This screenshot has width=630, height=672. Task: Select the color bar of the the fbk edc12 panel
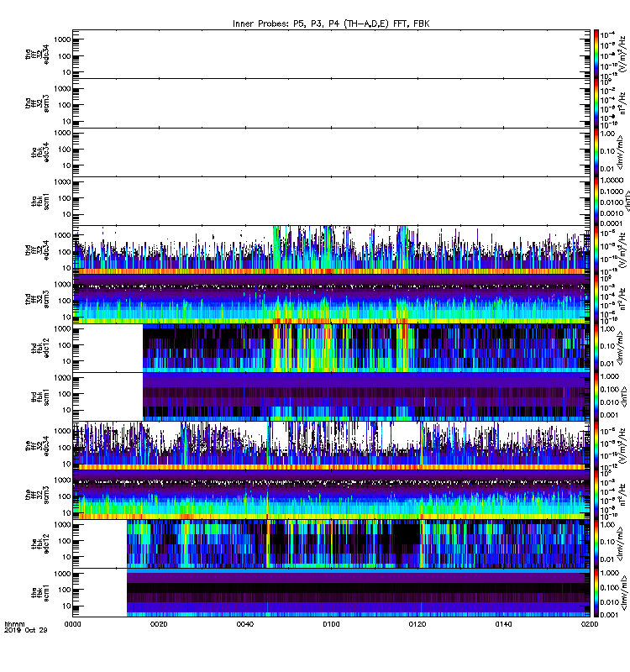596,543
